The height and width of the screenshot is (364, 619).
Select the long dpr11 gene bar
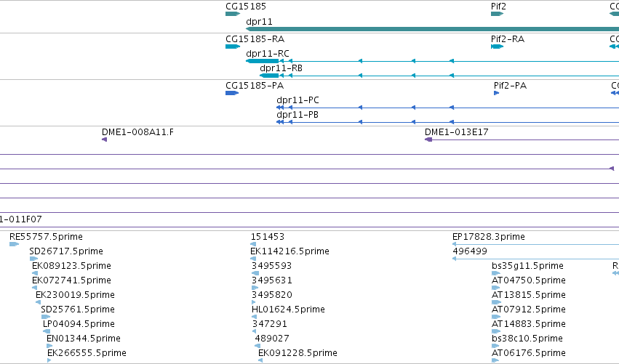coord(432,29)
